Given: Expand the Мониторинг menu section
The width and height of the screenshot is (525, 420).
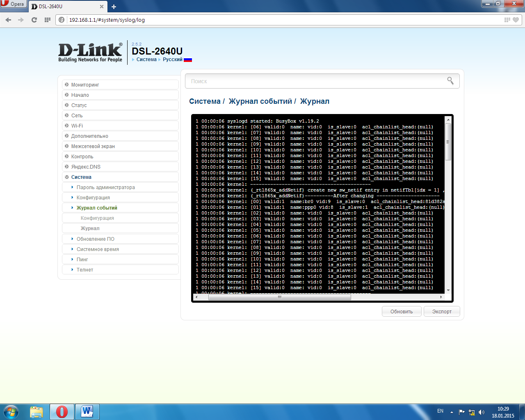Looking at the screenshot, I should click(x=85, y=85).
